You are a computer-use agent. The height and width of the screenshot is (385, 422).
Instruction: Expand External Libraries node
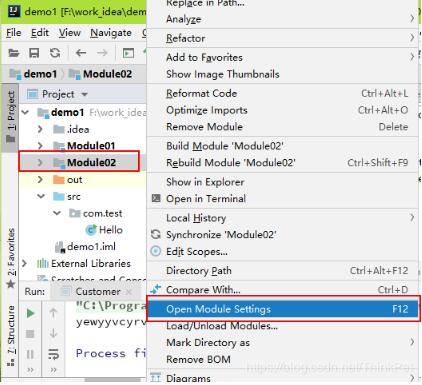(24, 263)
